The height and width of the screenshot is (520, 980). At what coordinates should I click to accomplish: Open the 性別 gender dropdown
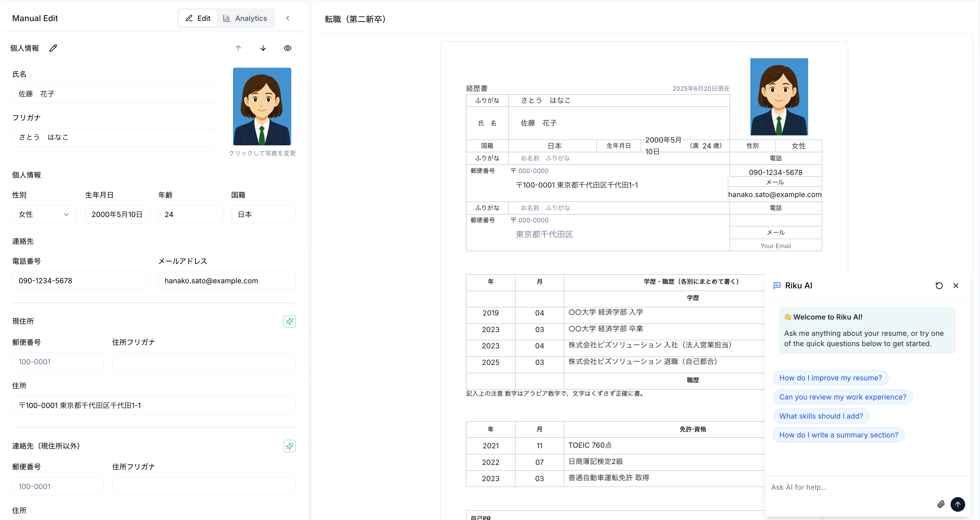pos(44,214)
